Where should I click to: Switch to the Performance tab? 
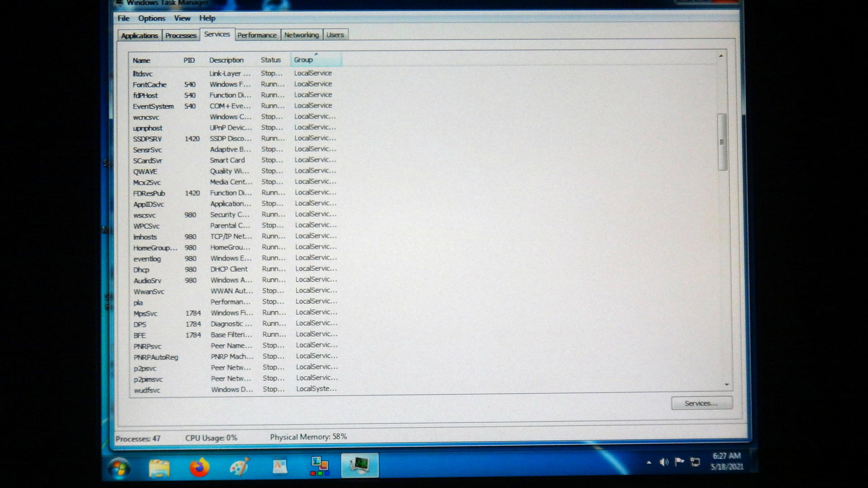point(257,35)
